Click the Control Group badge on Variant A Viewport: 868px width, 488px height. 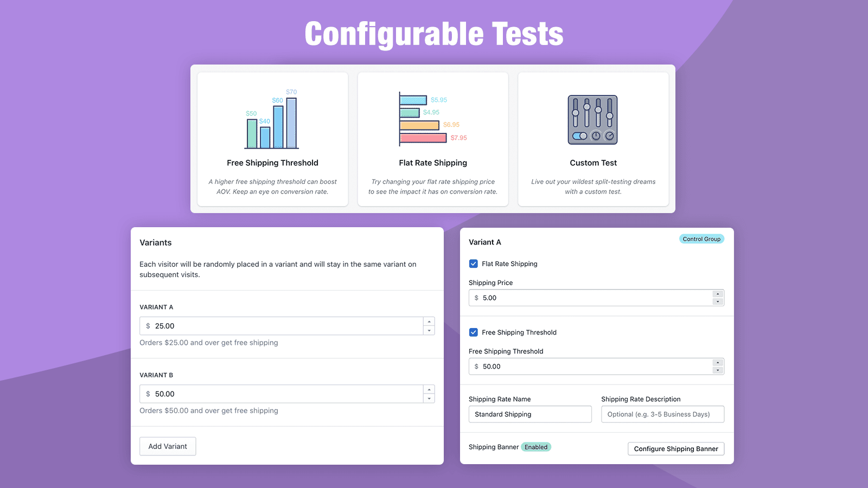point(701,239)
